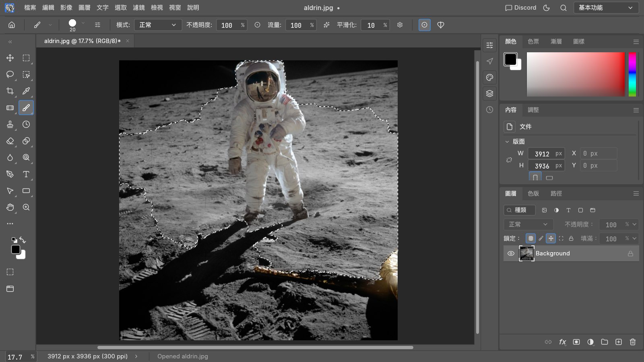
Task: Select the Pen tool
Action: [x=10, y=174]
